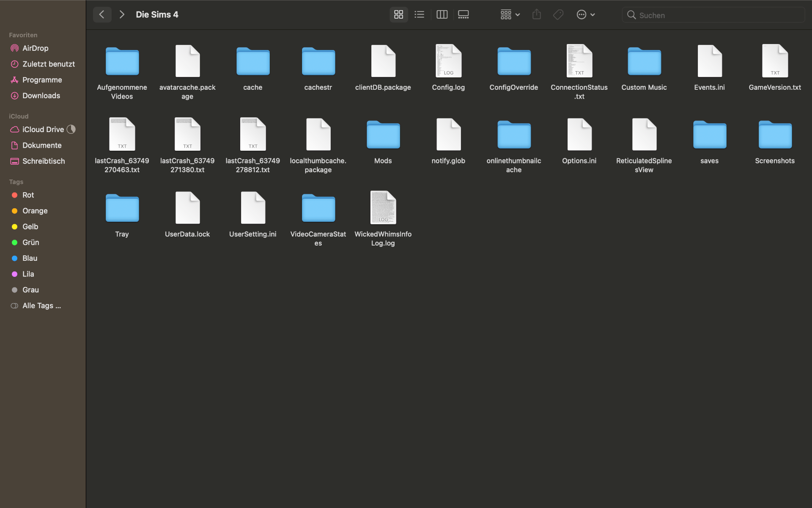The width and height of the screenshot is (812, 508).
Task: Open the group-by dropdown in toolbar
Action: coord(510,15)
